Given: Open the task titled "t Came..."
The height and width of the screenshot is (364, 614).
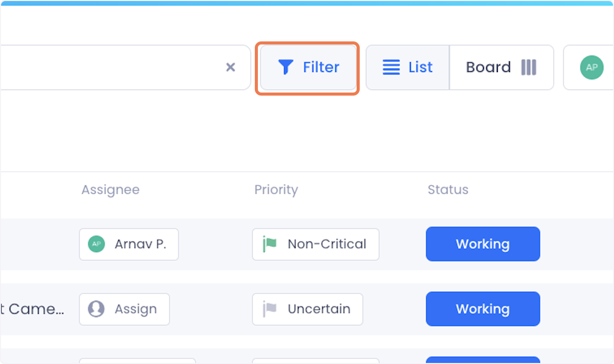Looking at the screenshot, I should (32, 309).
